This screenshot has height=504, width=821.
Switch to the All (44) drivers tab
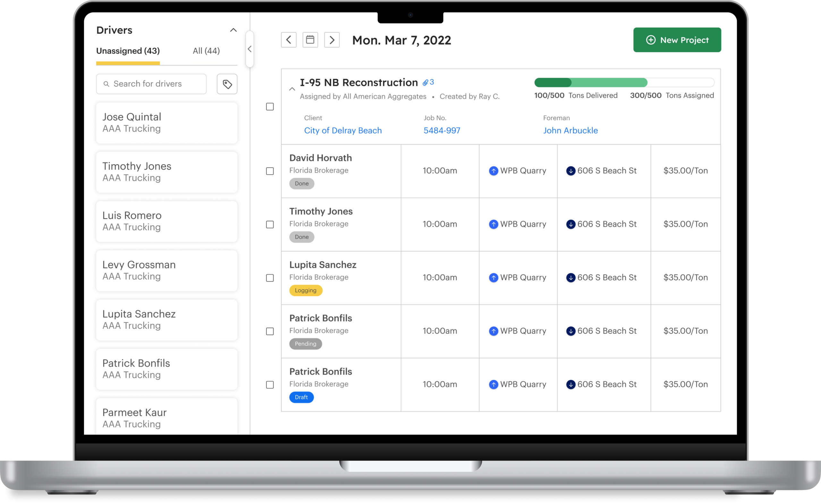coord(206,51)
